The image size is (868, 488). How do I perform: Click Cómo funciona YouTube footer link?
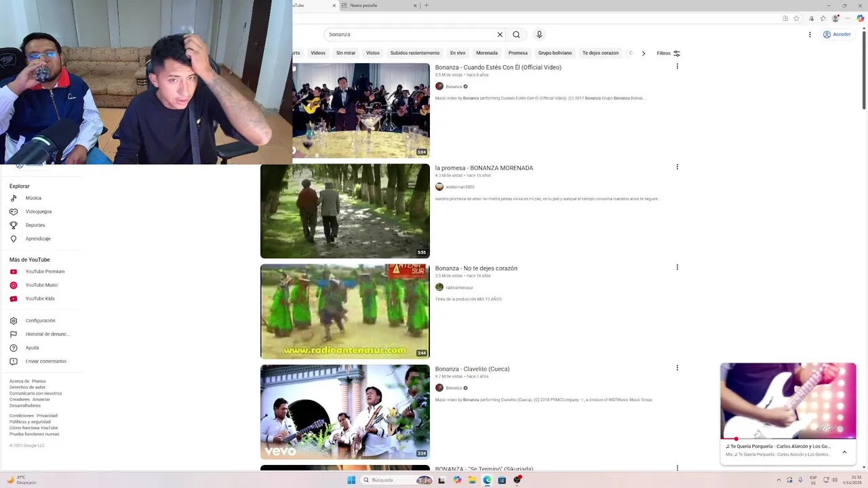coord(33,428)
